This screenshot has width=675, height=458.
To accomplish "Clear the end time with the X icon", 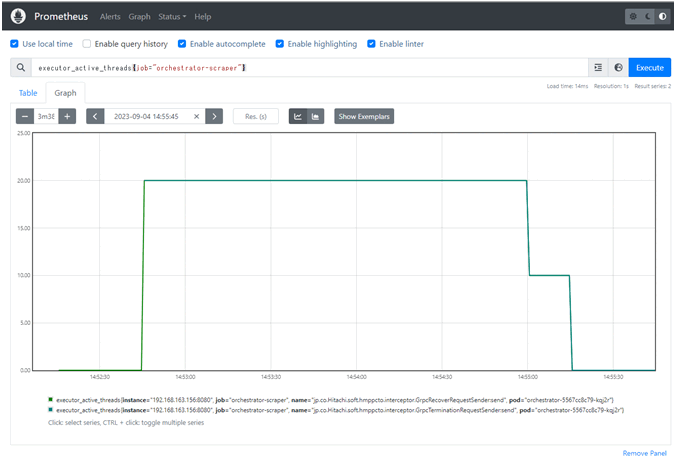I will click(196, 116).
